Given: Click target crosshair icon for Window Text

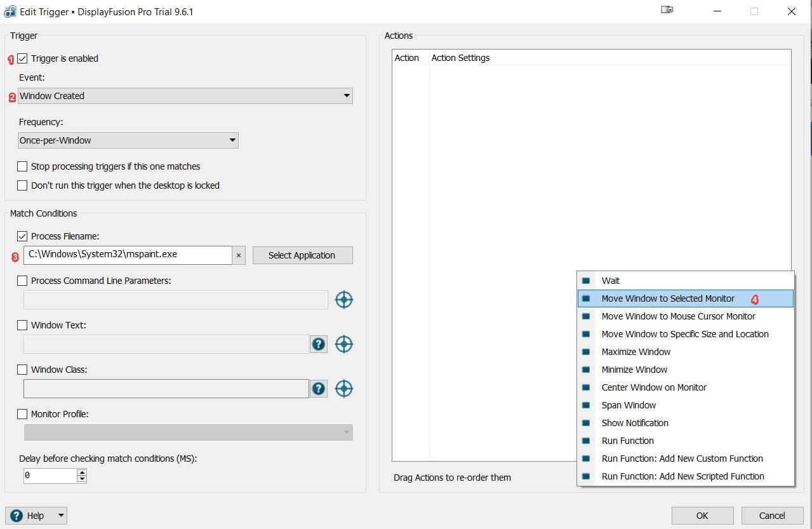Looking at the screenshot, I should [343, 344].
